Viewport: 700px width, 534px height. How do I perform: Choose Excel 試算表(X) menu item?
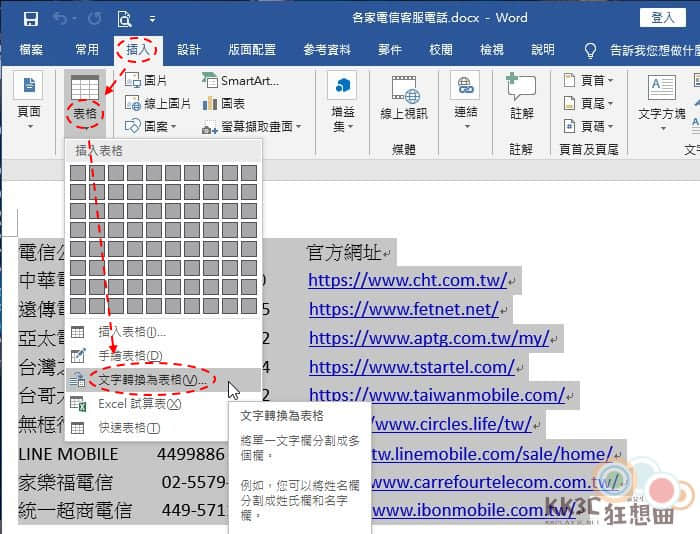(163, 404)
